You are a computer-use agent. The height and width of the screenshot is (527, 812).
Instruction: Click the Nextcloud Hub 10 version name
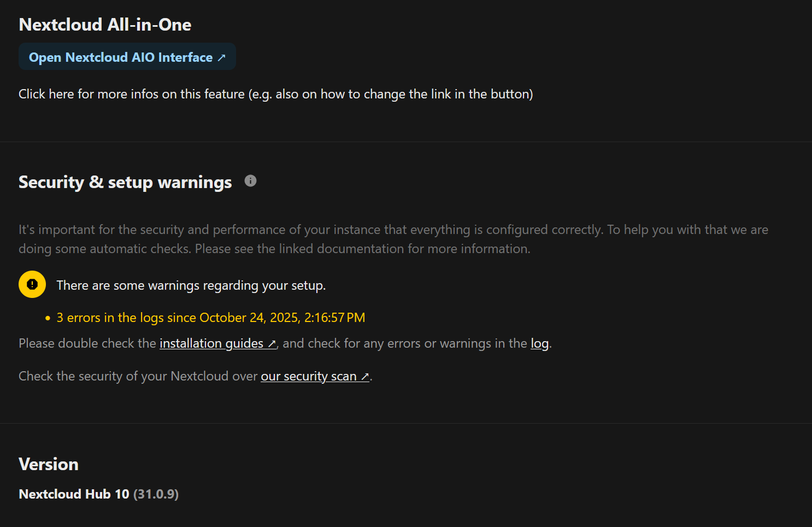[x=74, y=494]
